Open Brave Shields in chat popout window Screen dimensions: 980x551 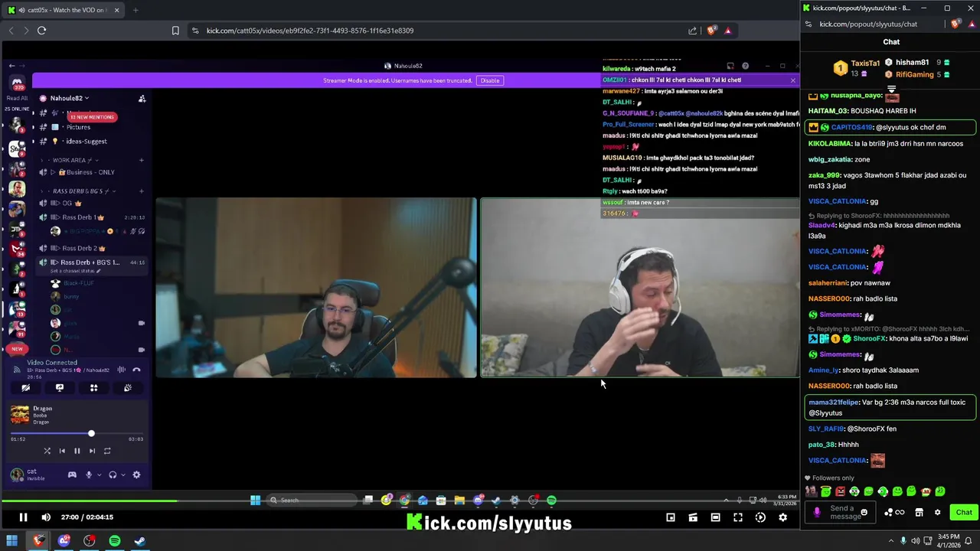(x=955, y=24)
